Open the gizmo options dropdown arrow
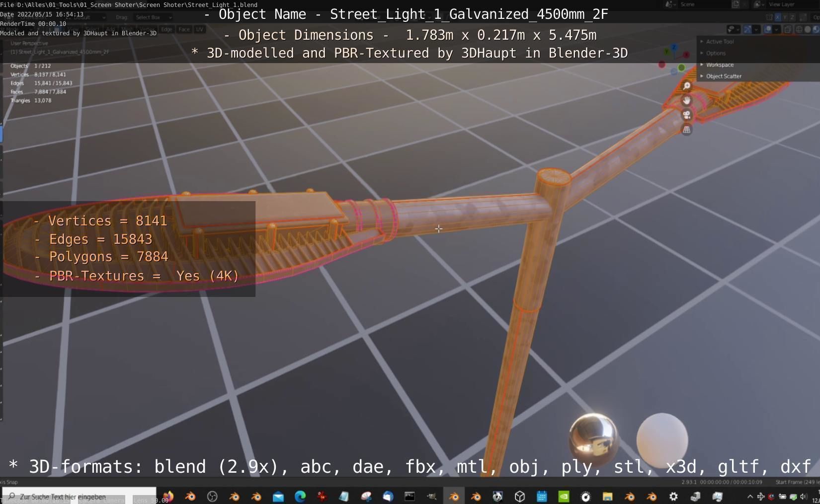The image size is (820, 504). pos(756,29)
